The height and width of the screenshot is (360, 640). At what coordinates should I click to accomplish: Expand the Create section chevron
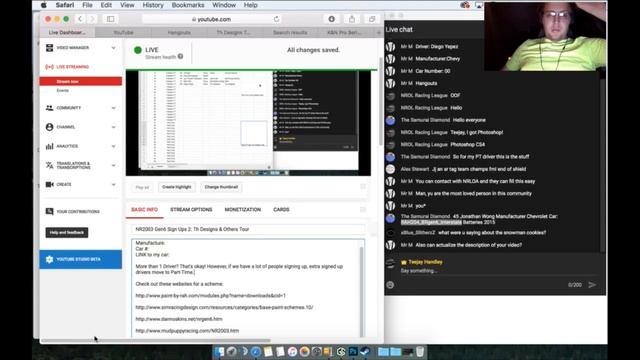point(113,184)
